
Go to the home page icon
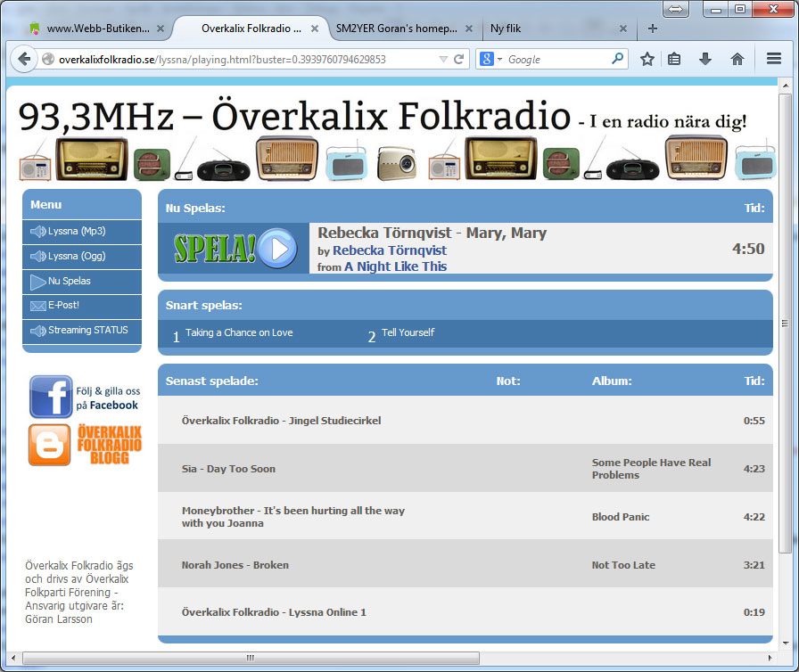(x=737, y=59)
